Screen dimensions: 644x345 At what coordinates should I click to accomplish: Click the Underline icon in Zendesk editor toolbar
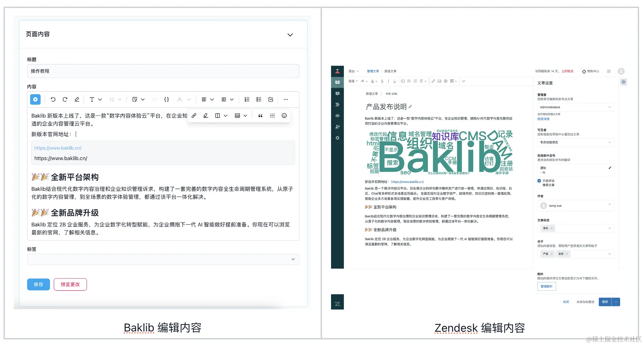click(x=395, y=81)
